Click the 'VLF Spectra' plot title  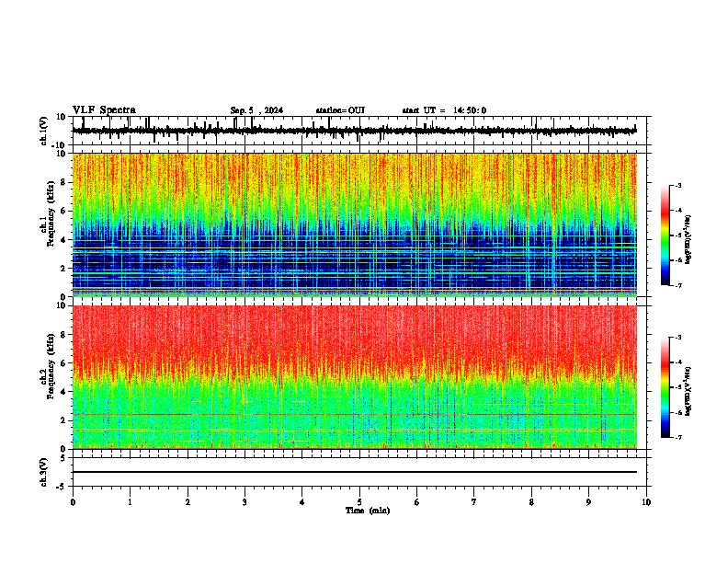point(104,110)
